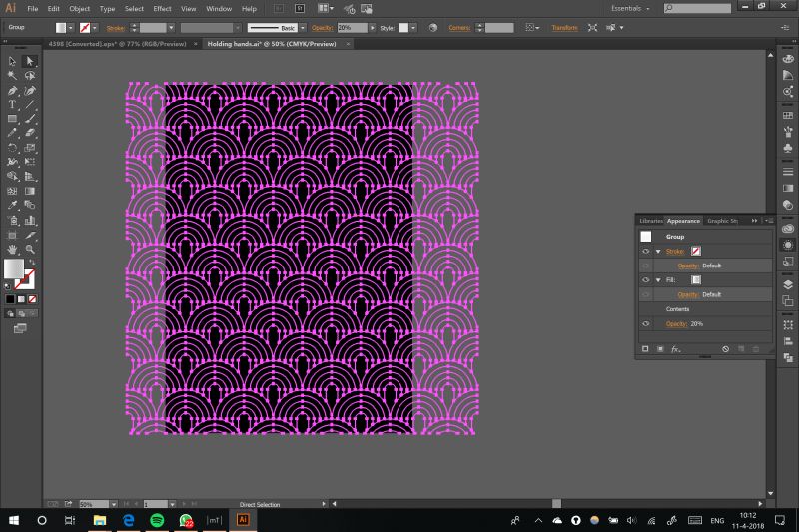
Task: Toggle visibility of the 20% Opacity row
Action: point(645,323)
